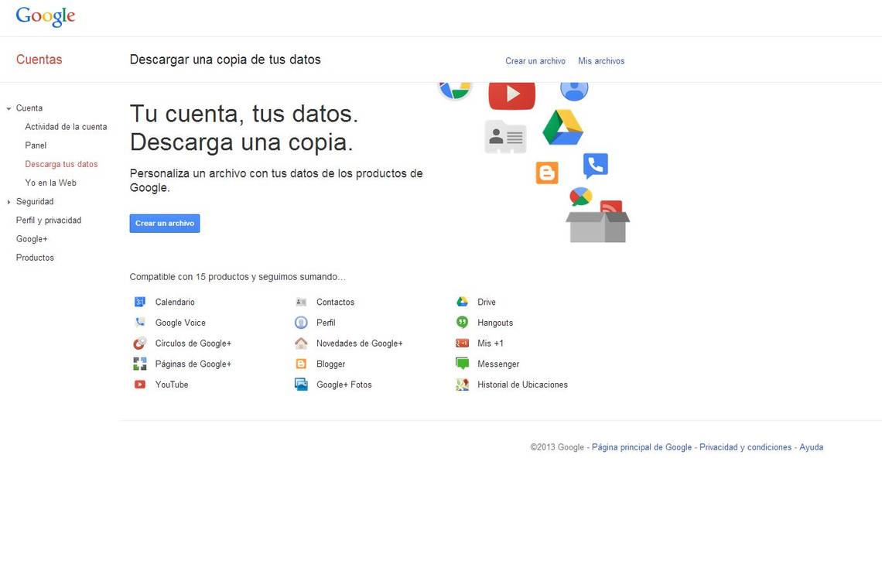This screenshot has height=588, width=882.
Task: Click the Calendario text label
Action: [x=175, y=303]
